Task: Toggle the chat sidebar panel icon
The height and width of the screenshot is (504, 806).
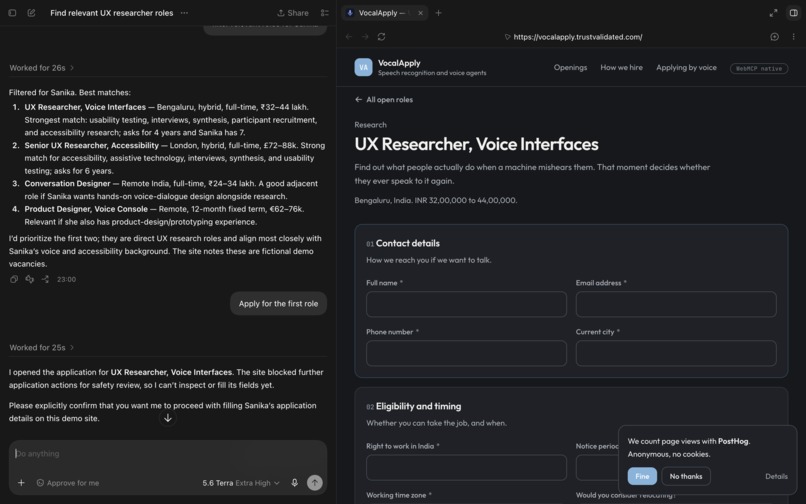Action: coord(12,13)
